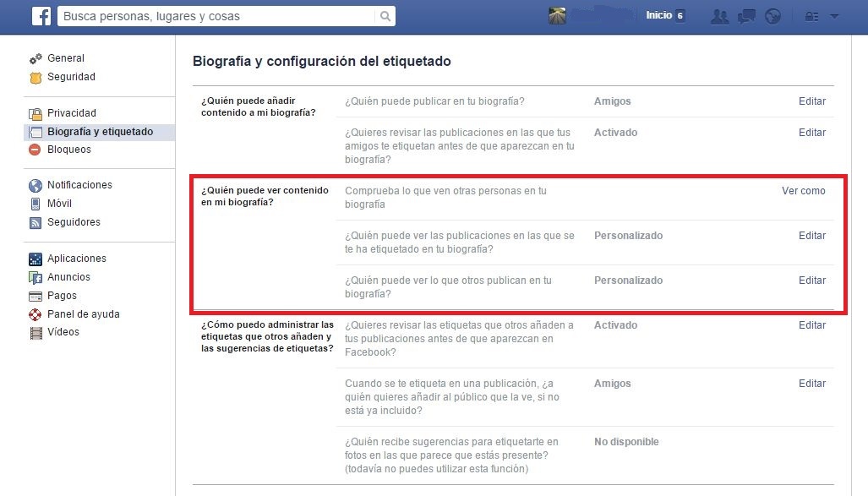Click the 'Ver como' link

[803, 190]
